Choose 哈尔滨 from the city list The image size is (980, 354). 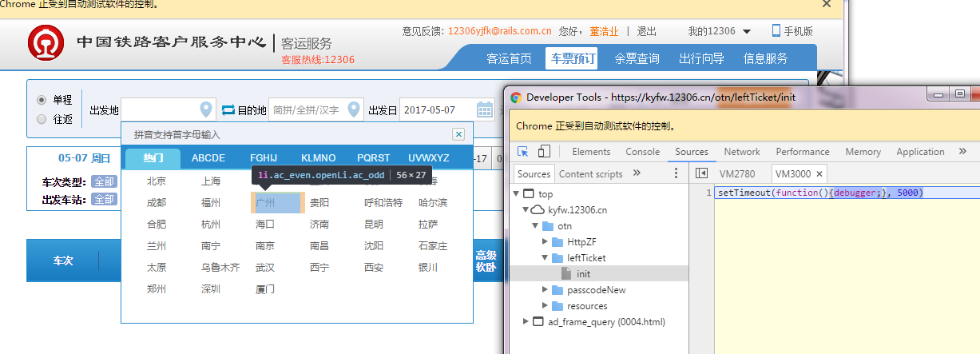pos(433,203)
